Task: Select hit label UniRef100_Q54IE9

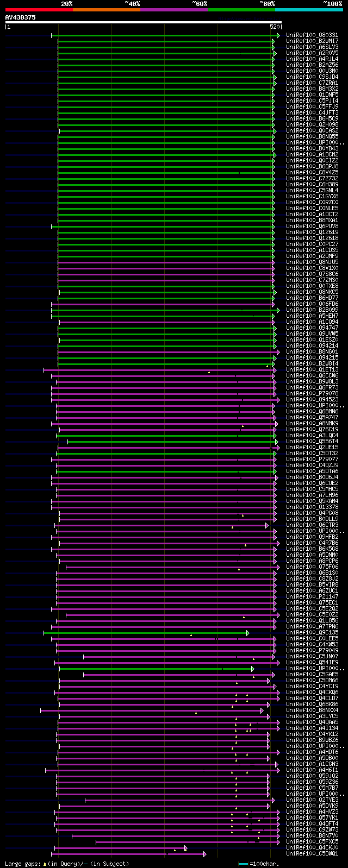Action: tap(312, 663)
